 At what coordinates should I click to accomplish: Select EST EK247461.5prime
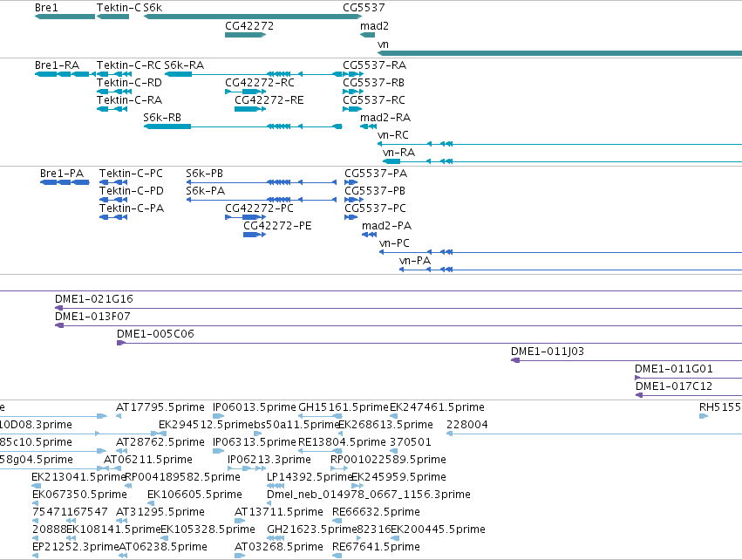[x=394, y=416]
